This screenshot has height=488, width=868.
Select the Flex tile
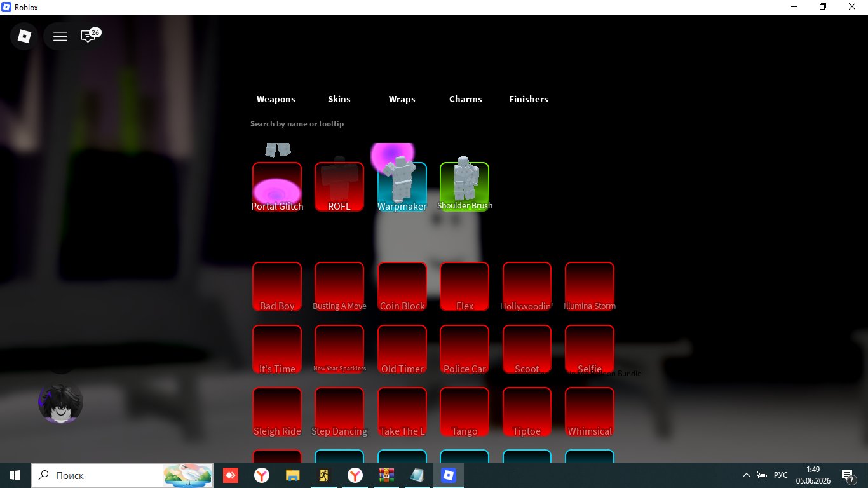click(465, 287)
